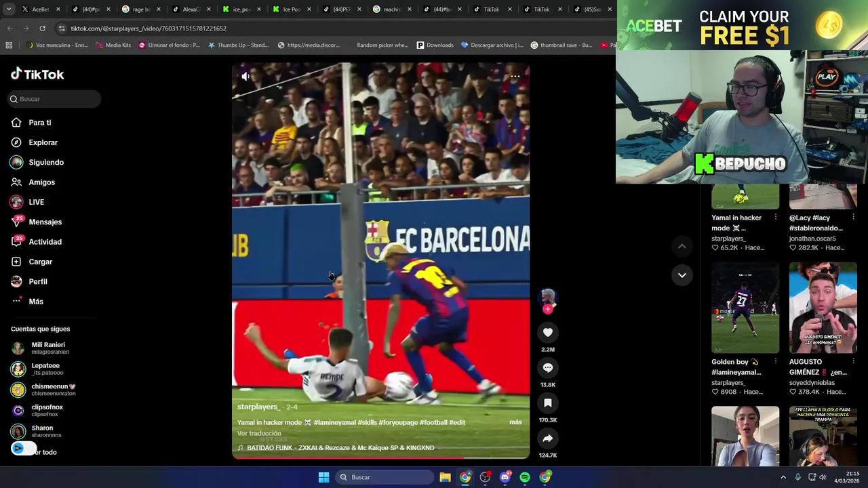Like the video with the heart icon
This screenshot has height=488, width=868.
[548, 332]
